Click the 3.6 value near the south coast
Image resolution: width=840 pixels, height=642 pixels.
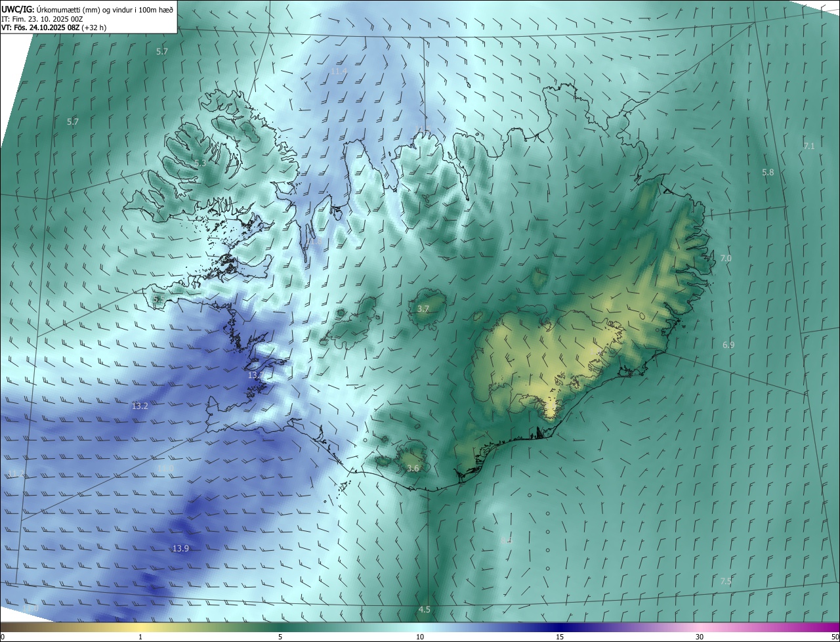click(x=413, y=468)
